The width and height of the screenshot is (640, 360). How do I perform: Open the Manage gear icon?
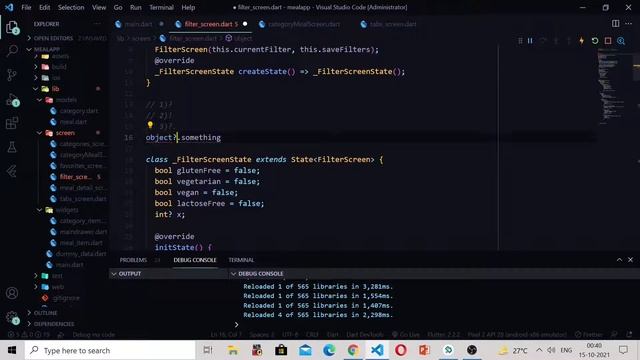pos(12,317)
